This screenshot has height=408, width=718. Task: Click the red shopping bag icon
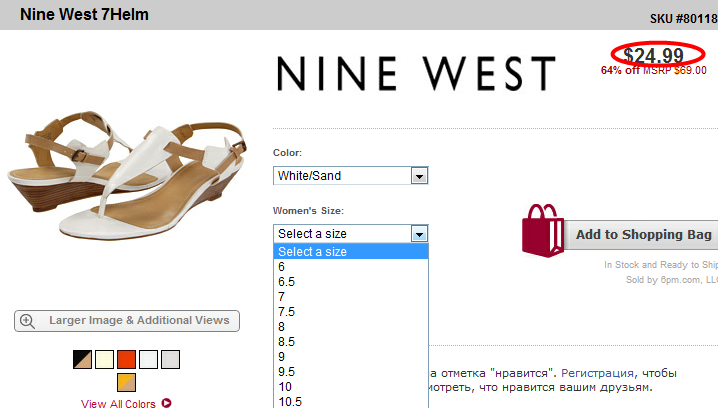coord(543,230)
